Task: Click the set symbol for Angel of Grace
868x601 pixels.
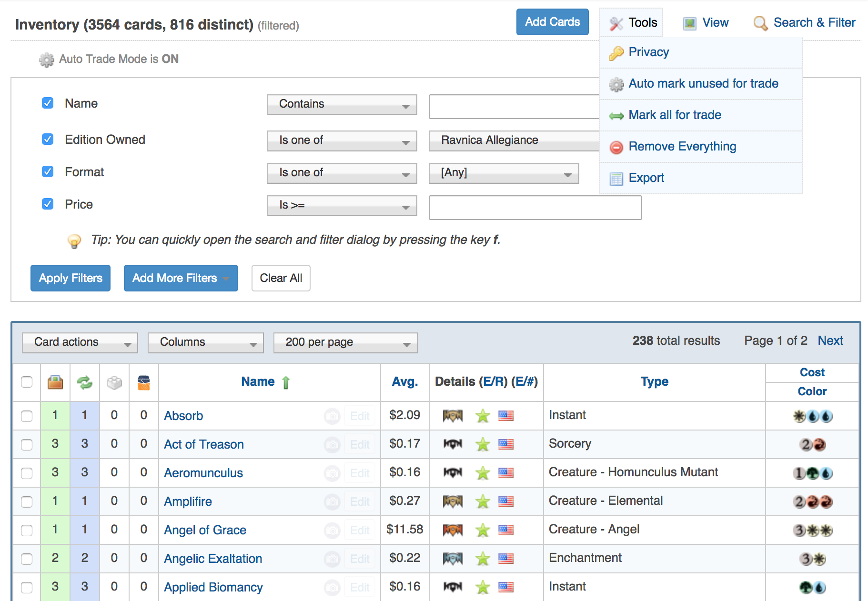Action: pos(453,530)
